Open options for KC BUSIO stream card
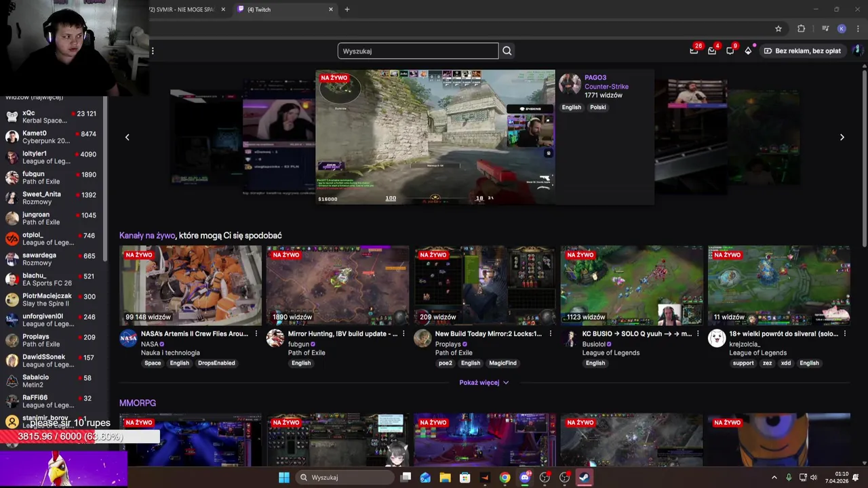Screen dimensions: 868x488 [x=697, y=333]
